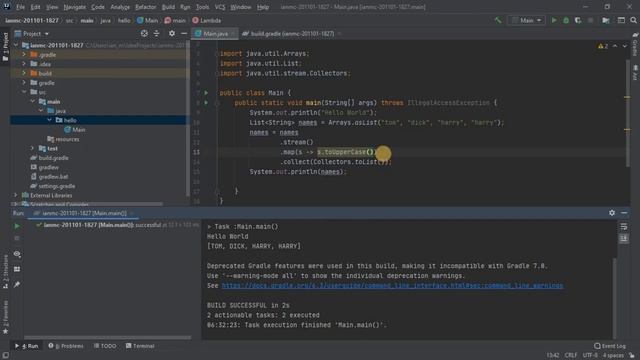
Task: Open the VCS menu
Action: 220,7
